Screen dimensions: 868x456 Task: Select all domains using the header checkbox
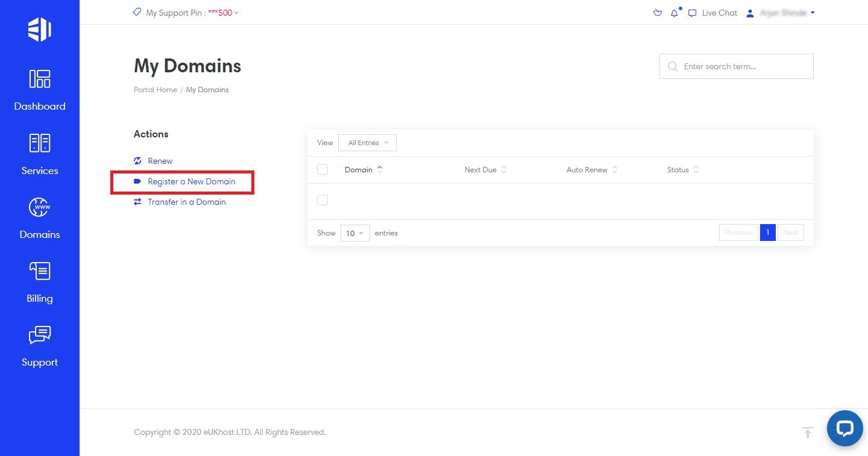click(322, 169)
